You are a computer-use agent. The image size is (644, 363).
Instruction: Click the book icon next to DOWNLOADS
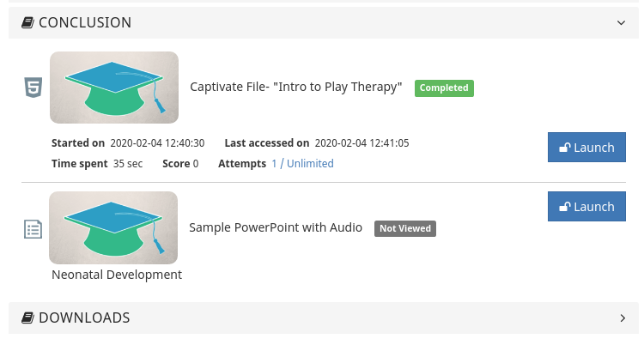pos(27,318)
